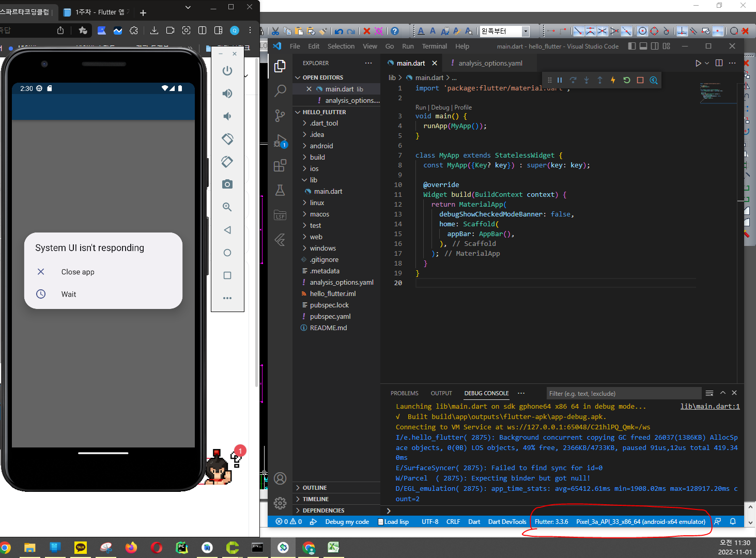
Task: Click Dart DevTools in the status bar
Action: pos(507,522)
